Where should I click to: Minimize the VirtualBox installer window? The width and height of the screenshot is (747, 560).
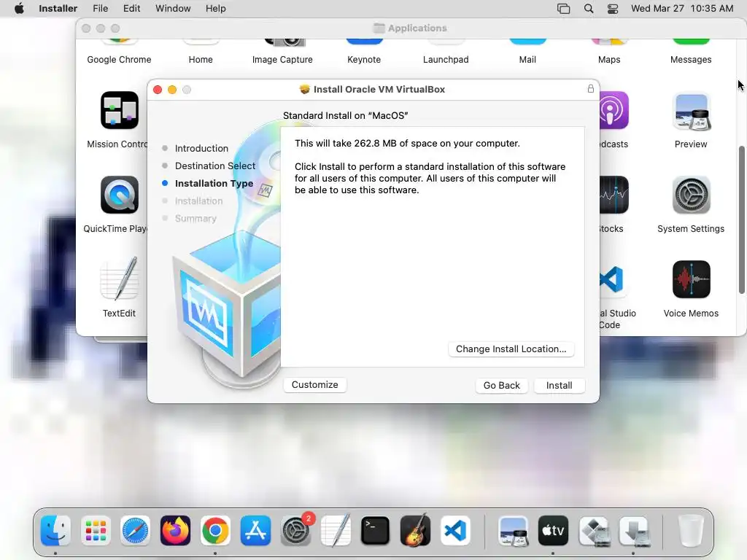(172, 90)
